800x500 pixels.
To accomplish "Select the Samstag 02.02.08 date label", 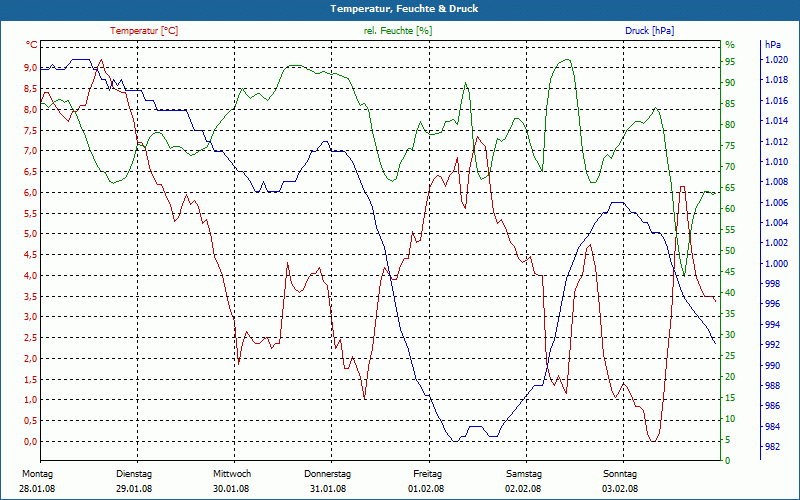I will coord(523,481).
